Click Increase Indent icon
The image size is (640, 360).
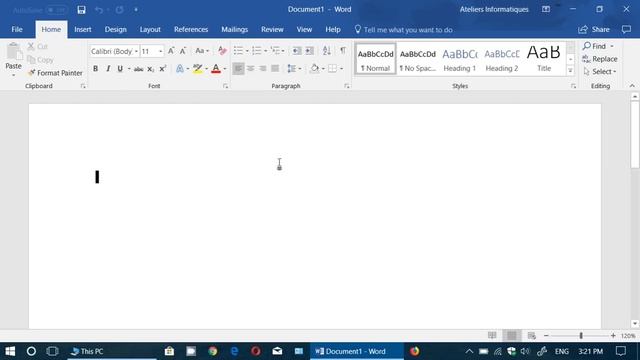[310, 51]
